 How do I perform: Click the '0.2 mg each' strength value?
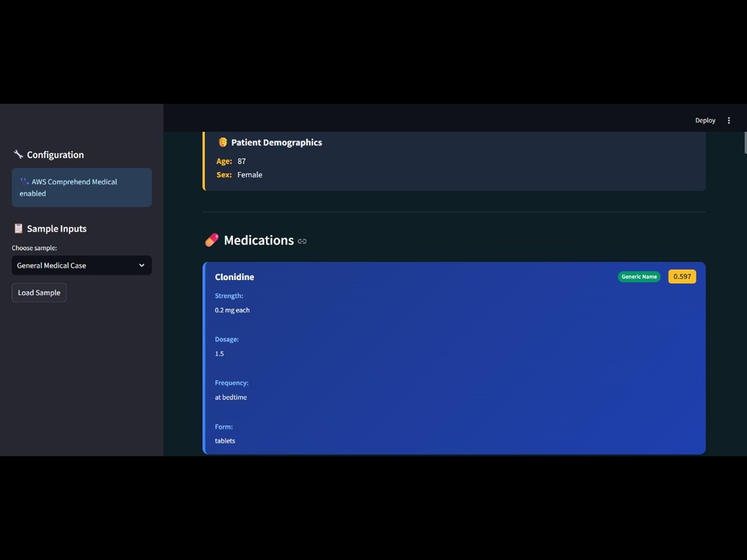coord(232,310)
